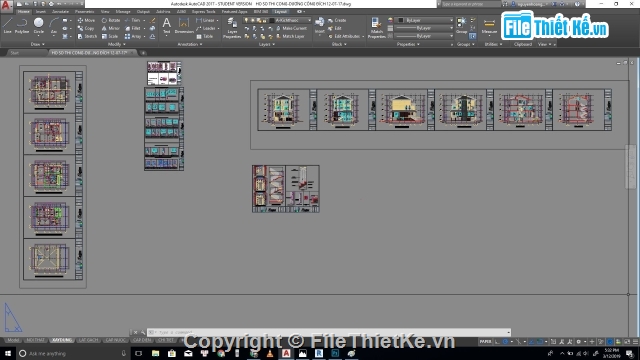Click the Make Current layer button
The image size is (640, 360).
(291, 28)
